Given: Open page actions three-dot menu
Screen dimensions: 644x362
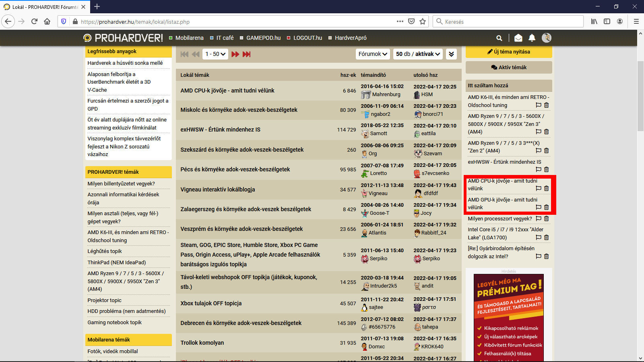Looking at the screenshot, I should coord(400,21).
